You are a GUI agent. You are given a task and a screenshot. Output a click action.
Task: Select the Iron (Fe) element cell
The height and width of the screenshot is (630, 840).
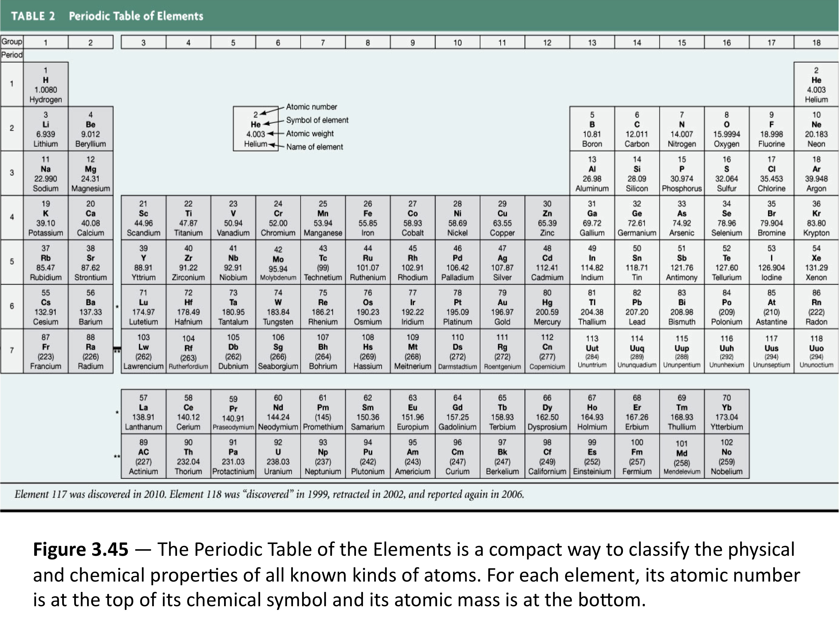(367, 218)
